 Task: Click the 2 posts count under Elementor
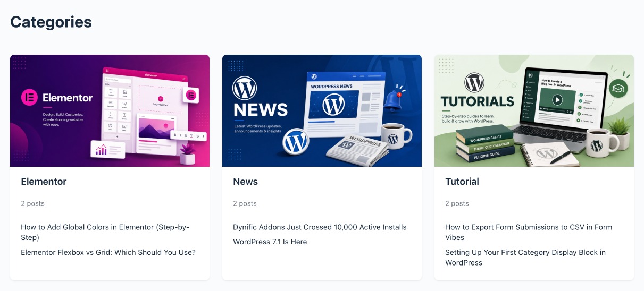pyautogui.click(x=32, y=203)
